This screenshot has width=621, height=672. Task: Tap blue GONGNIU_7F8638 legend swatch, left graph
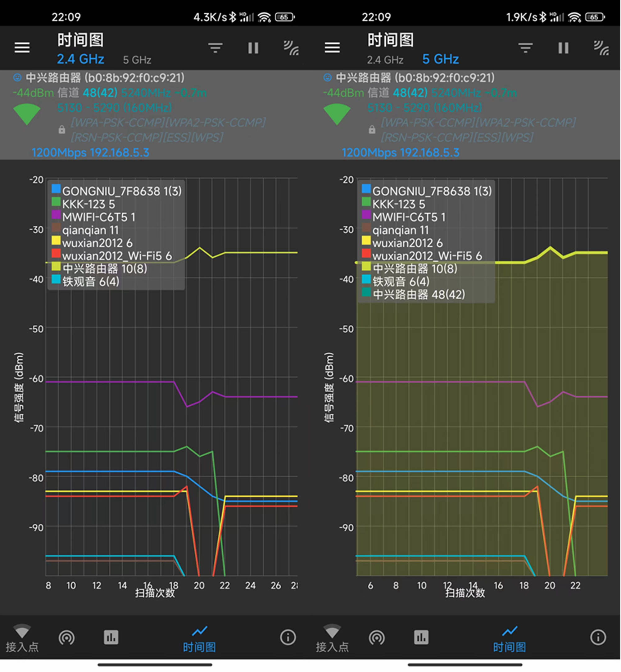click(x=56, y=189)
